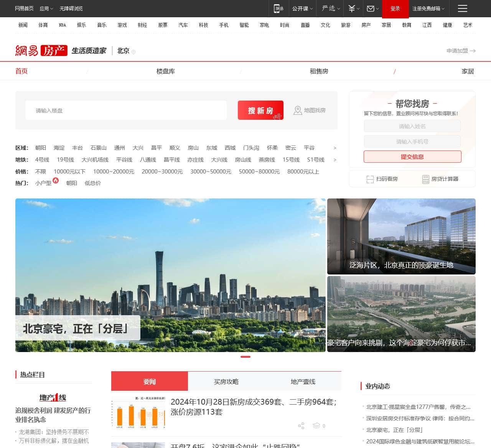Expand more subway lines in 地铁 row

click(335, 160)
